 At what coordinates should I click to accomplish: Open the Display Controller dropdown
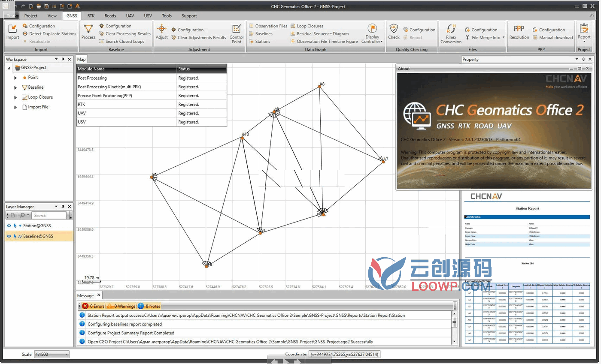click(372, 34)
